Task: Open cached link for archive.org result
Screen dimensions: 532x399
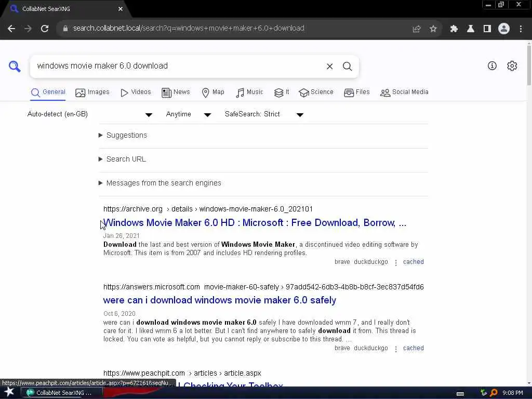Action: (x=413, y=262)
